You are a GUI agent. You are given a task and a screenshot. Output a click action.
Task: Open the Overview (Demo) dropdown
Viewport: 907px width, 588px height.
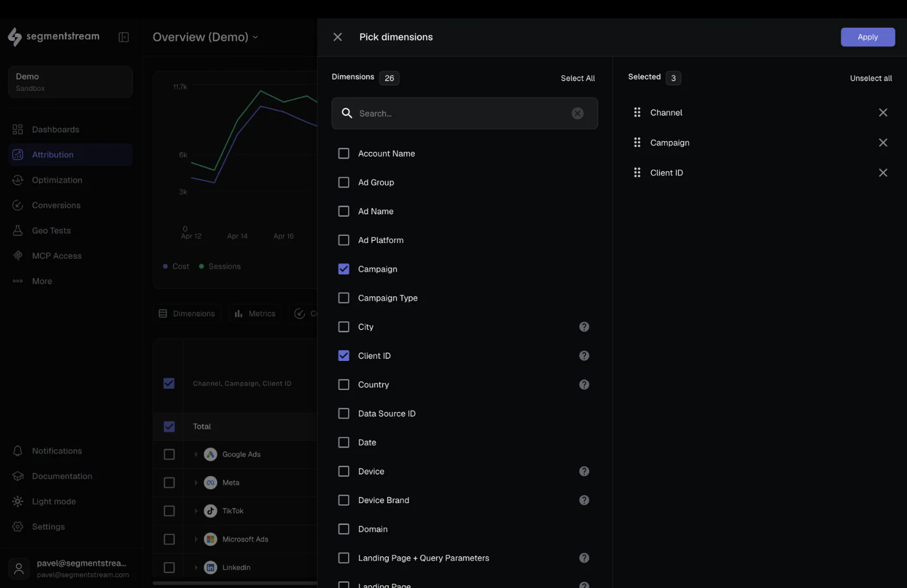pyautogui.click(x=205, y=37)
